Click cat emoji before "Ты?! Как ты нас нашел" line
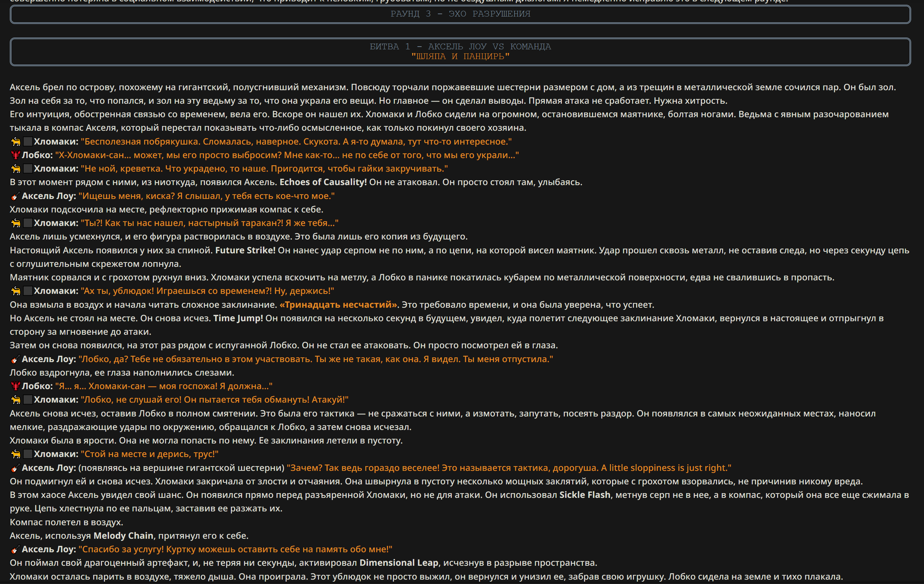Screen dimensions: 924x584 coord(16,223)
